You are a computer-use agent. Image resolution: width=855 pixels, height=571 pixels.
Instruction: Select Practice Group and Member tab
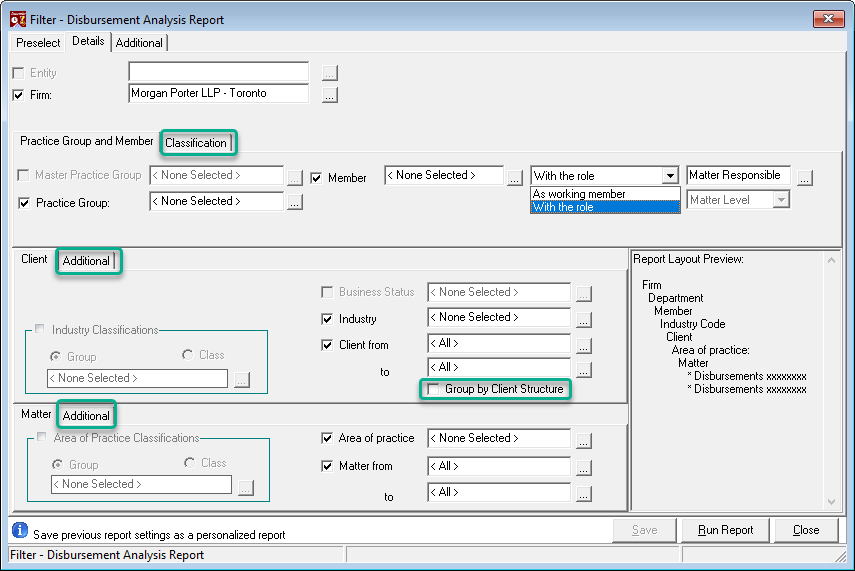[87, 141]
